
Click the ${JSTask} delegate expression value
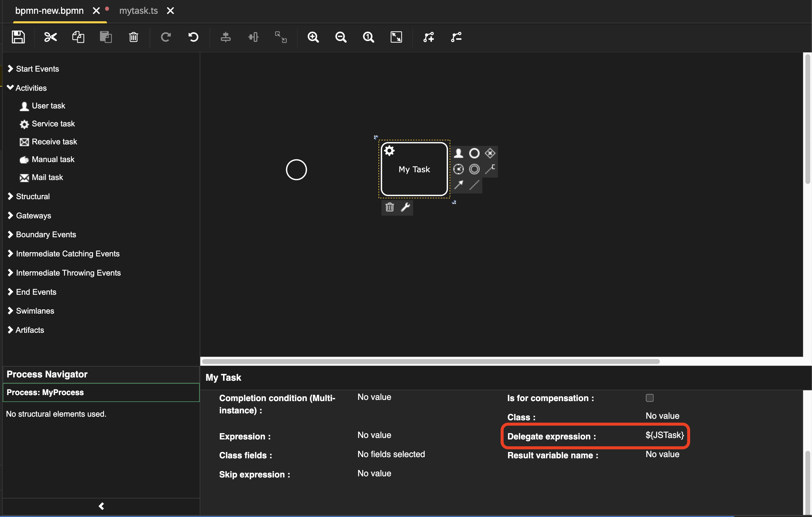(664, 435)
